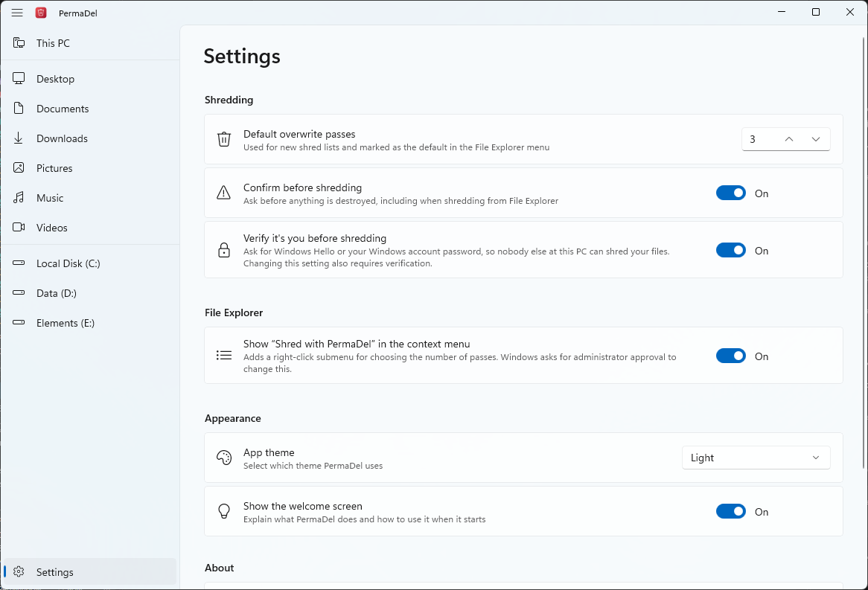Click the trash can icon beside overwrite passes
The width and height of the screenshot is (868, 590).
point(223,139)
